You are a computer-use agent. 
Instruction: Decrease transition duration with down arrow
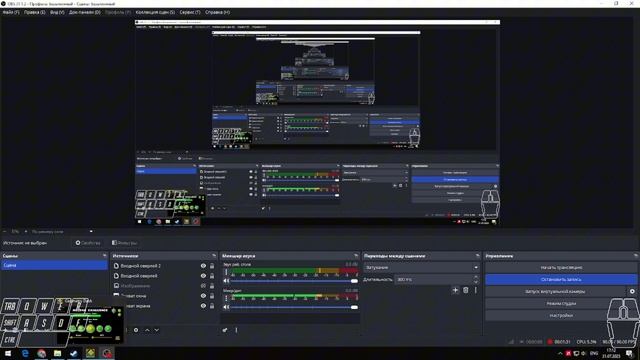pos(476,282)
